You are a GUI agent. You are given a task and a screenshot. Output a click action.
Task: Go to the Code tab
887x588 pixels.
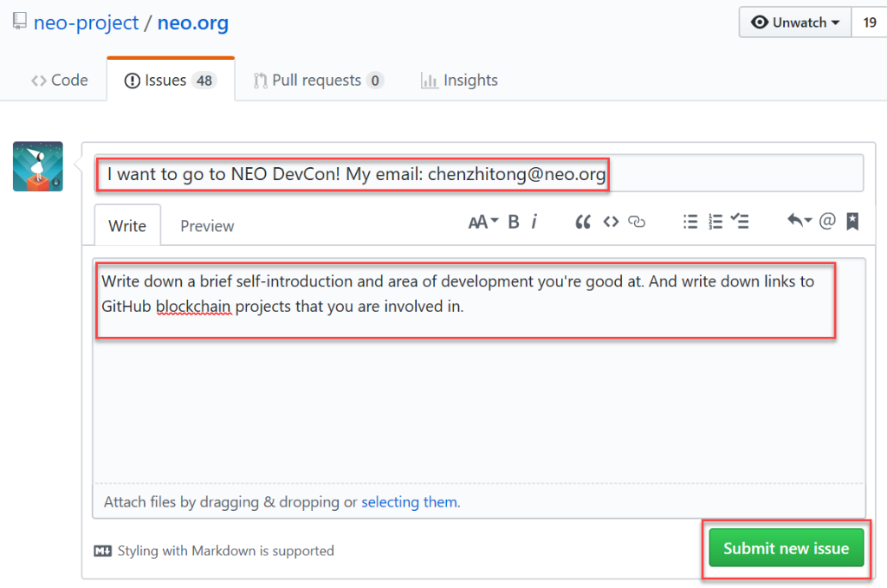click(x=60, y=81)
